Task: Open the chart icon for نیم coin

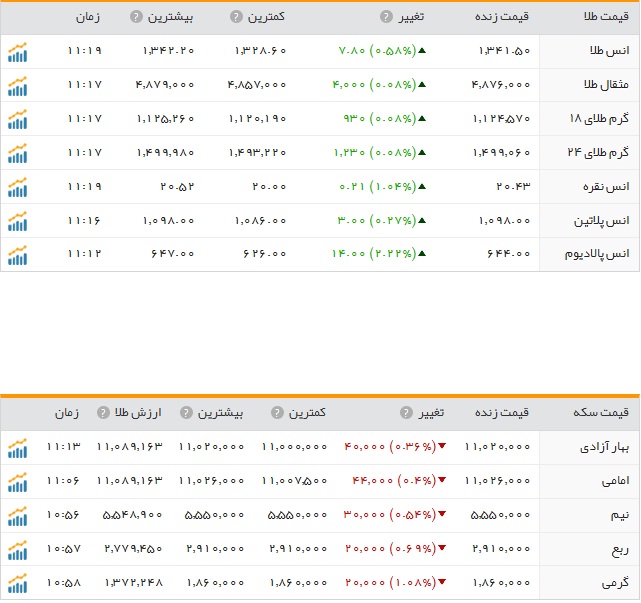Action: [17, 516]
